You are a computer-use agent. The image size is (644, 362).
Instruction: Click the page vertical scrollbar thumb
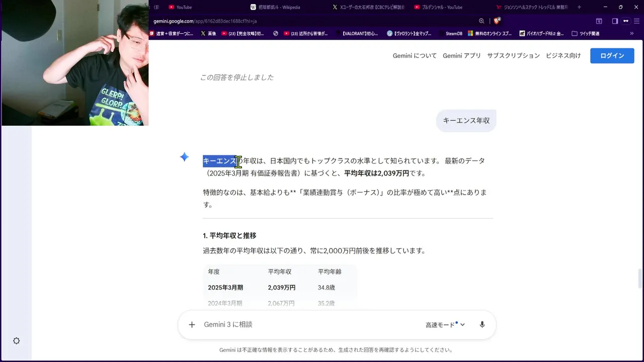point(640,279)
